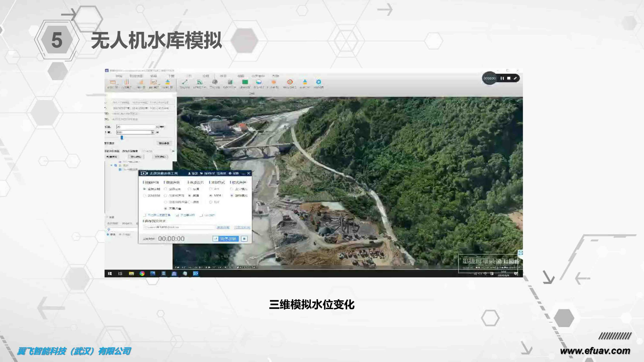This screenshot has width=644, height=362.
Task: Click the orange vertical bars icon in left toolbar
Action: [x=127, y=82]
